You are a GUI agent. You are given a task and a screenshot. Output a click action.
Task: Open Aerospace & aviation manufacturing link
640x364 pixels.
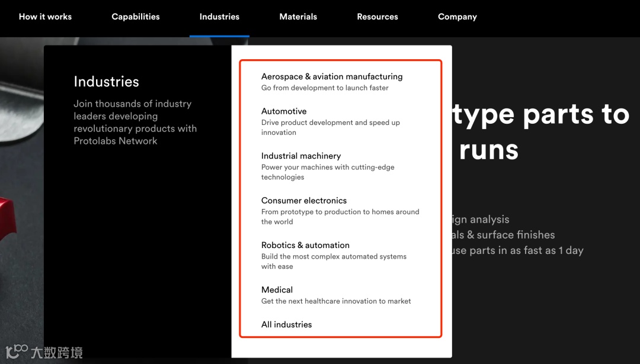tap(332, 76)
